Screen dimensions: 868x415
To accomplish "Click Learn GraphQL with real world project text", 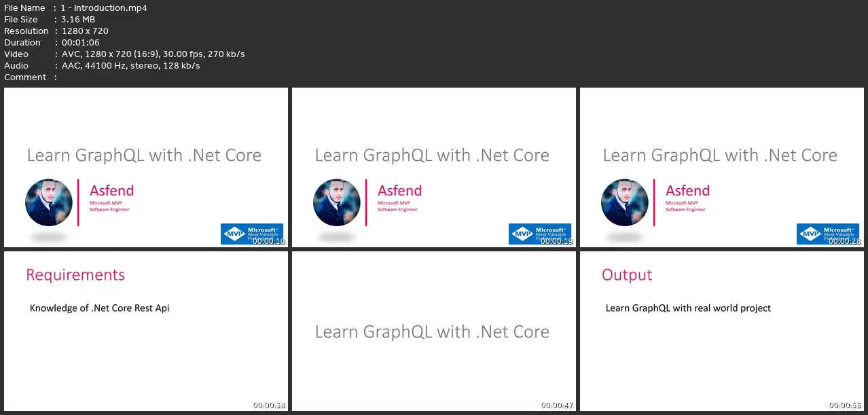I will (x=688, y=308).
